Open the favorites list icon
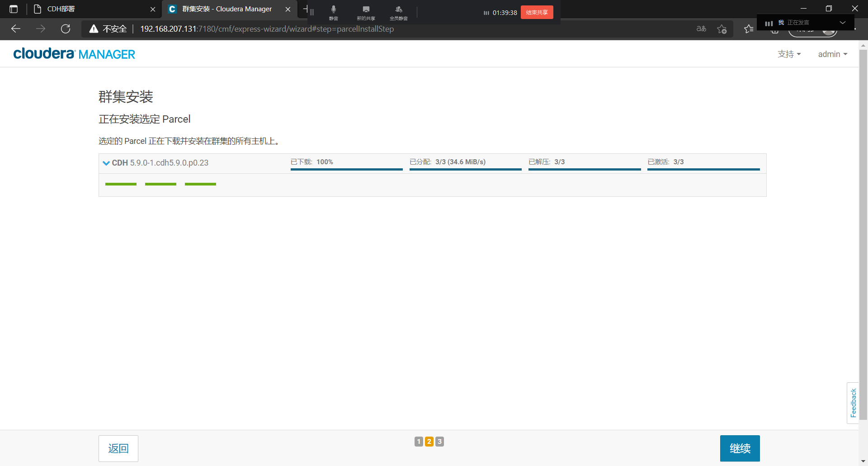Screen dimensions: 868x466 pos(749,29)
